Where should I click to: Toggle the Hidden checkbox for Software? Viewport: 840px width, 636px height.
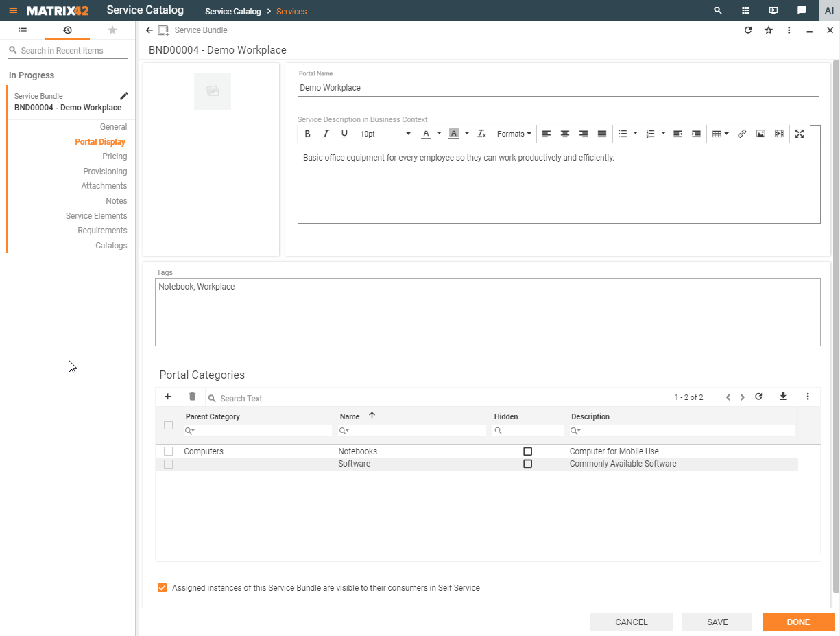point(527,464)
